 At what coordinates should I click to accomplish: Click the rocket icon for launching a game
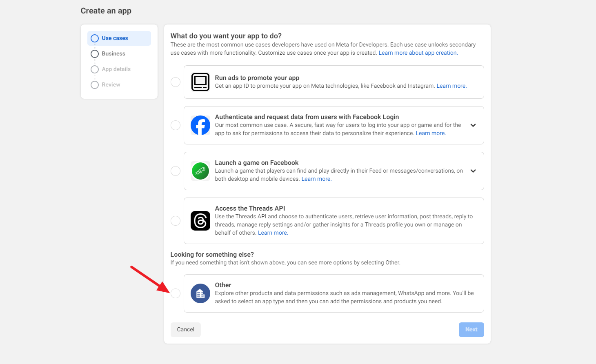coord(200,171)
